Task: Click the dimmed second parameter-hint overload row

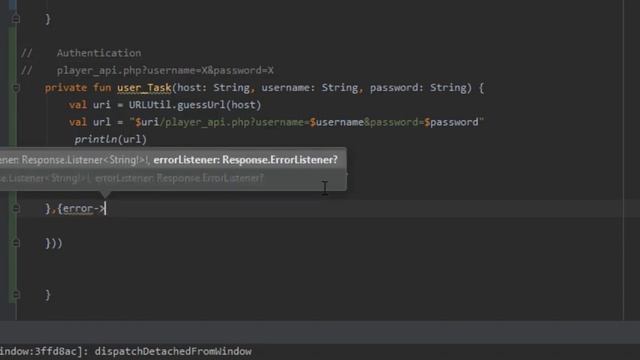Action: tap(173, 178)
